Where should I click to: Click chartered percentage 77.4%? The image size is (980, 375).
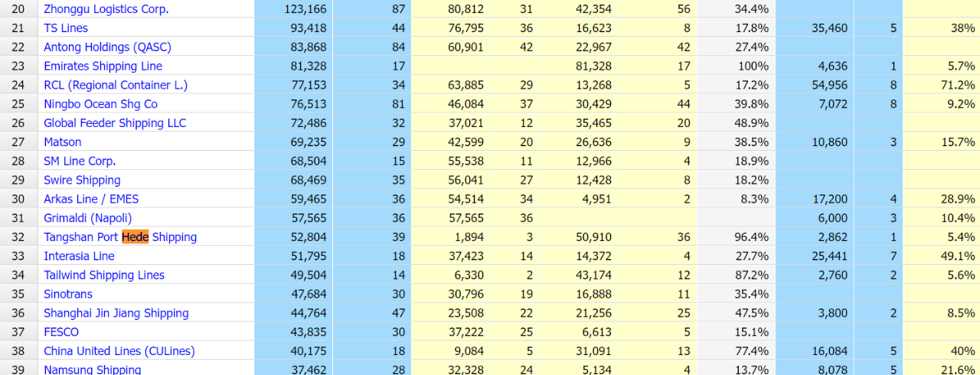(752, 351)
